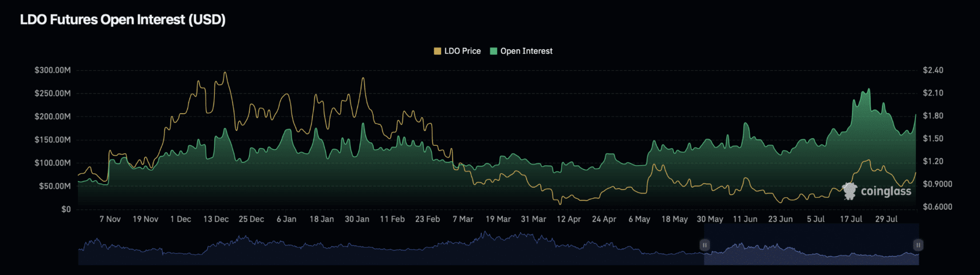Click the coinglass watermark logo icon
Screen dimensions: 980x275
point(849,191)
